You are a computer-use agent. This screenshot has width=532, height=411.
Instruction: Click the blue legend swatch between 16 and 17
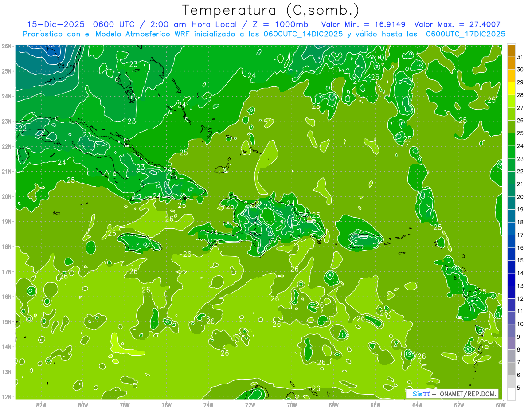coord(511,241)
